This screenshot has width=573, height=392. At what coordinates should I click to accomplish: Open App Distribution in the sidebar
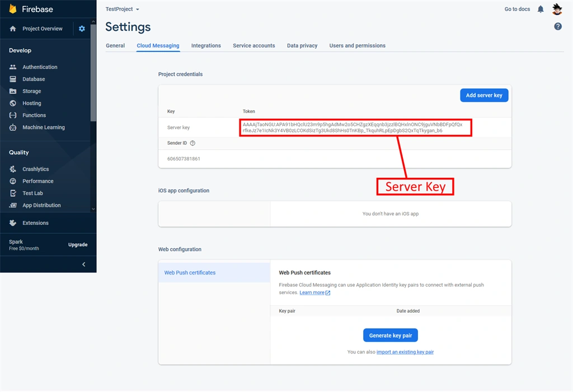point(41,205)
